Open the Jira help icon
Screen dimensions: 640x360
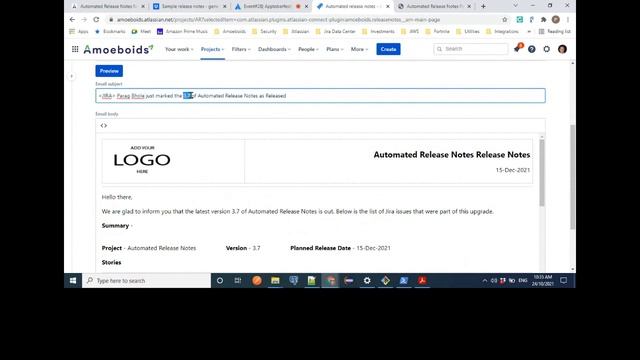point(531,49)
